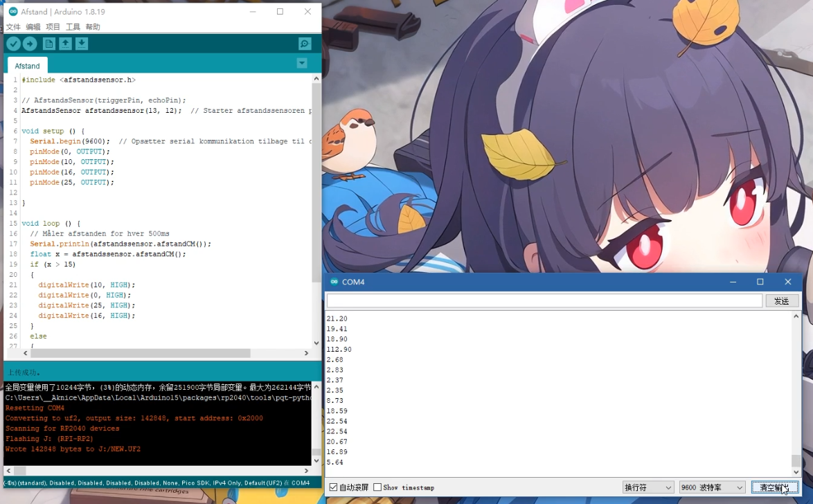
Task: Click the board info status bar text
Action: pyautogui.click(x=157, y=483)
